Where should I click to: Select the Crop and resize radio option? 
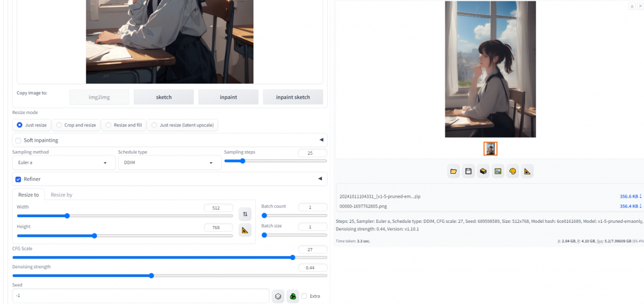(76, 125)
